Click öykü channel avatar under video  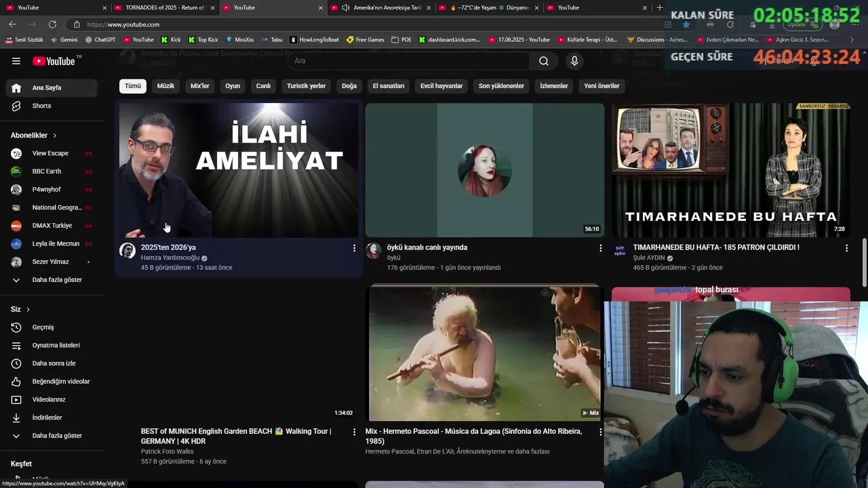pyautogui.click(x=374, y=251)
